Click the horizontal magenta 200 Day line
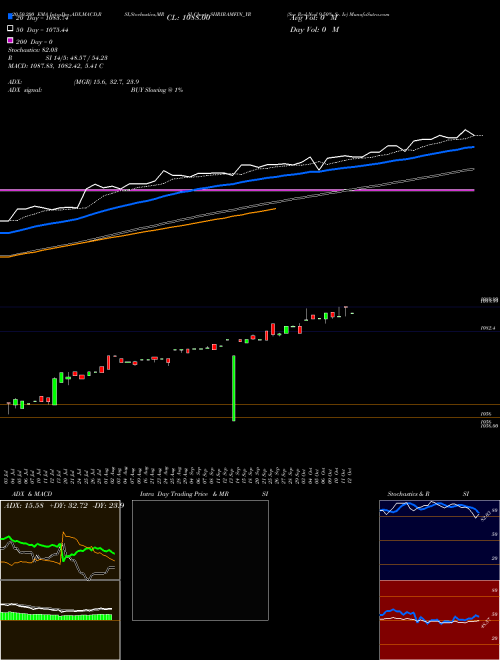Viewport: 500px width, 660px height. click(x=237, y=190)
